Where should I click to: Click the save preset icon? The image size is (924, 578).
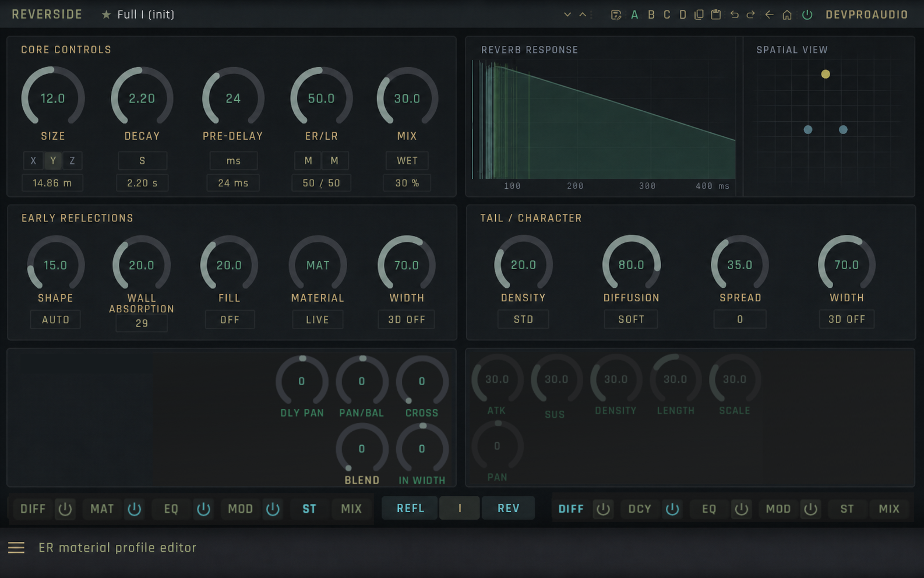(x=616, y=15)
